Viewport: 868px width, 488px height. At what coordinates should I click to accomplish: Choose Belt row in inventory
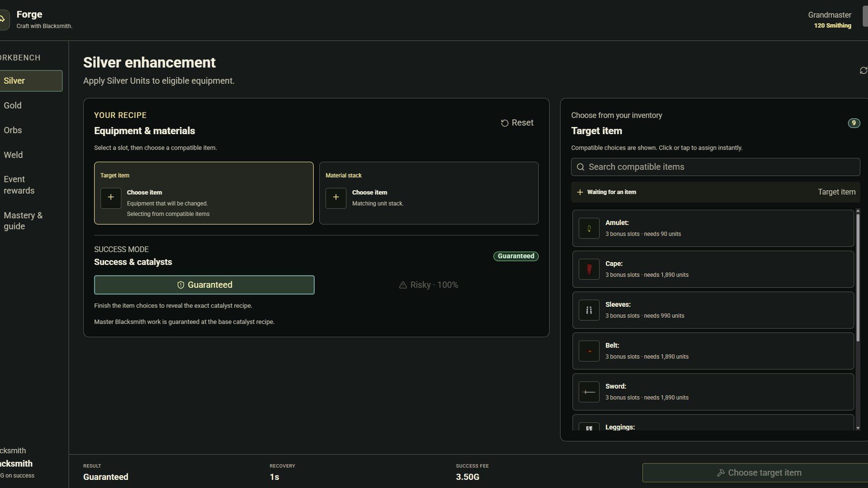pyautogui.click(x=713, y=351)
